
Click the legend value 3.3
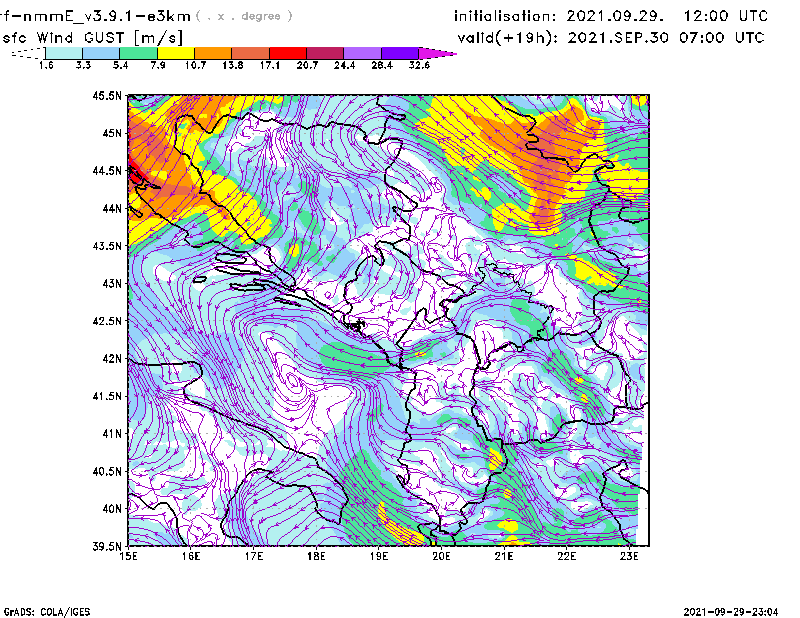click(x=83, y=65)
